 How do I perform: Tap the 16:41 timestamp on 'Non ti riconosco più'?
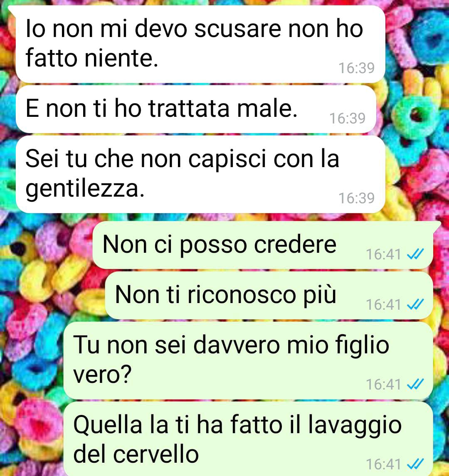(x=384, y=304)
